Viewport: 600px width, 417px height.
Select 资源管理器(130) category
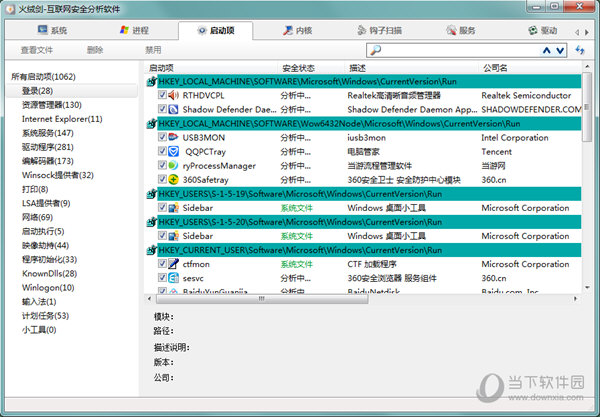coord(52,105)
